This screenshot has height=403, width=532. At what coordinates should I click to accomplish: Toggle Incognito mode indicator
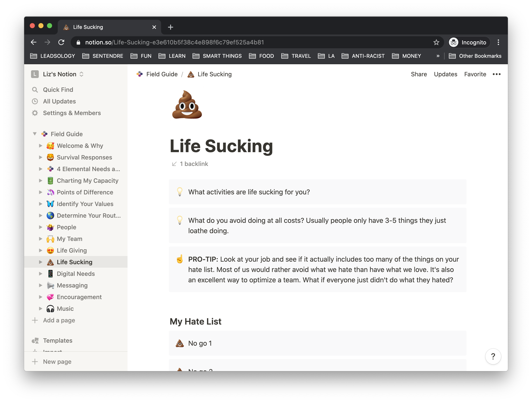point(468,42)
